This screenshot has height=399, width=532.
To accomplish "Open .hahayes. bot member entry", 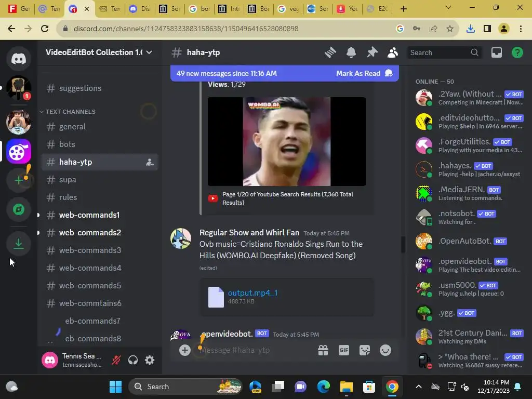I will (470, 169).
